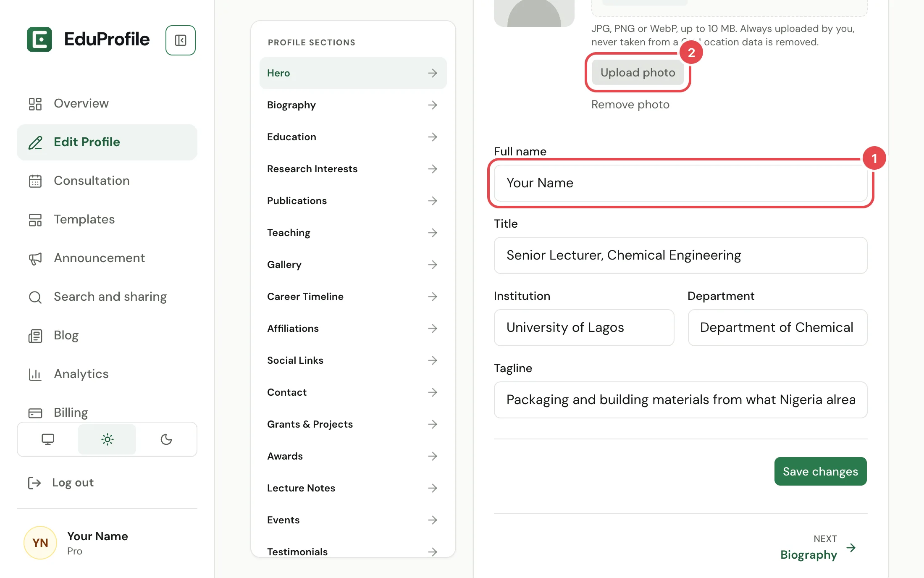Open the Teaching section
Screen dimensions: 924x578
coord(353,233)
